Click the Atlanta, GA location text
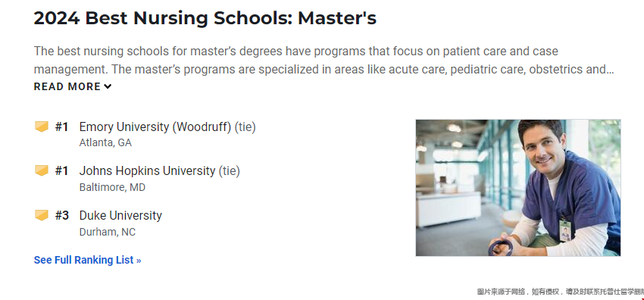Viewport: 644px width, 300px height. point(105,143)
